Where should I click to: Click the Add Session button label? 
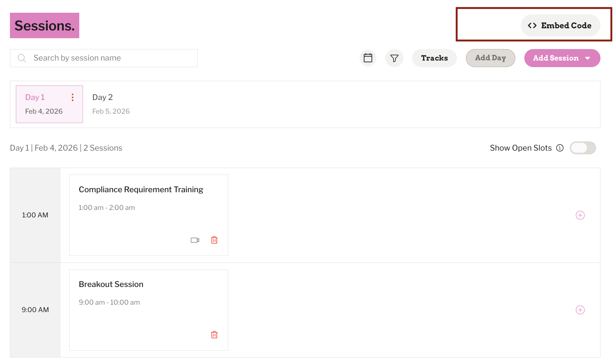[556, 58]
